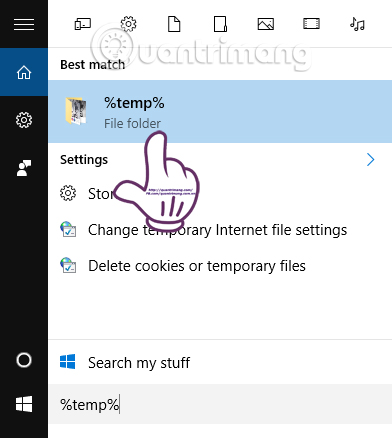Click the Settings section header
Image resolution: width=392 pixels, height=438 pixels.
click(x=84, y=160)
